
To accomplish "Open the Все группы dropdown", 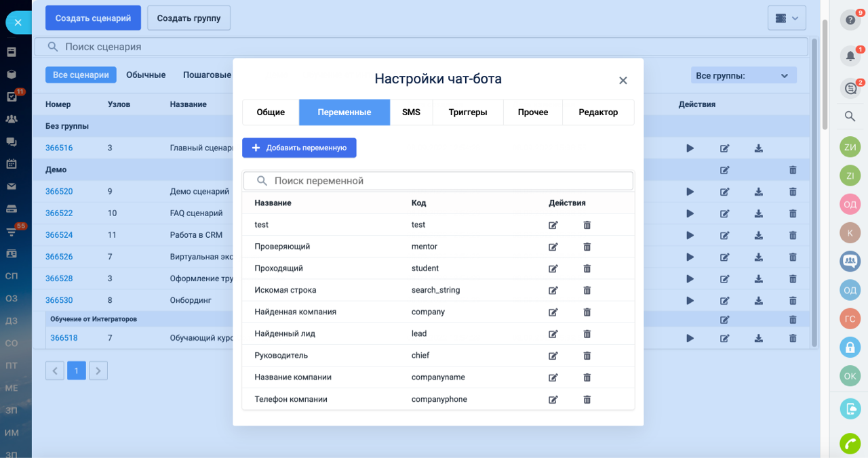I will click(x=743, y=75).
